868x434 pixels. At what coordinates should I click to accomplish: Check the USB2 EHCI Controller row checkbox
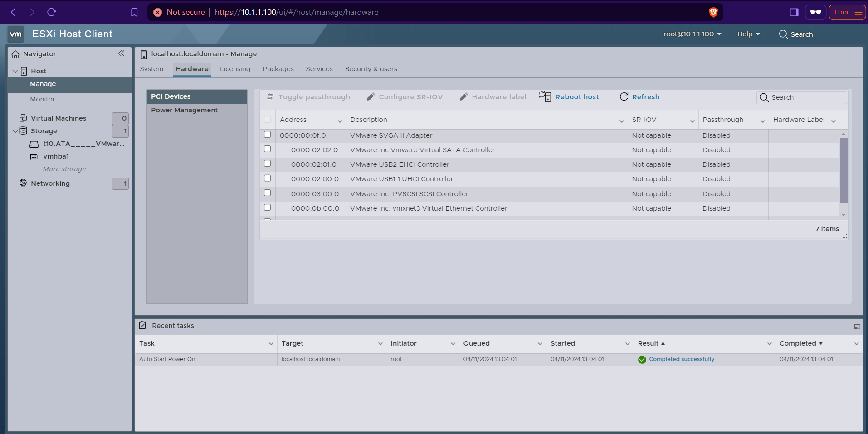pyautogui.click(x=268, y=164)
